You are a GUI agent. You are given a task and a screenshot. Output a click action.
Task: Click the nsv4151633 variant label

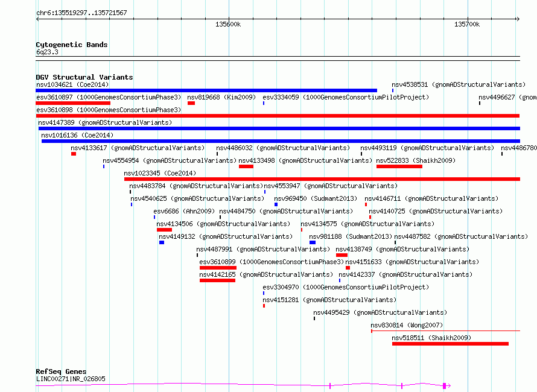pyautogui.click(x=412, y=262)
